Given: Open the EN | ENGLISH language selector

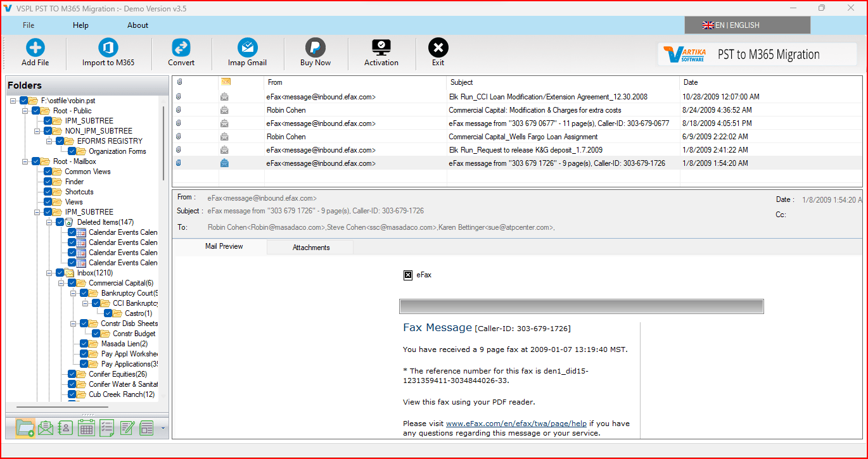Looking at the screenshot, I should click(x=748, y=25).
